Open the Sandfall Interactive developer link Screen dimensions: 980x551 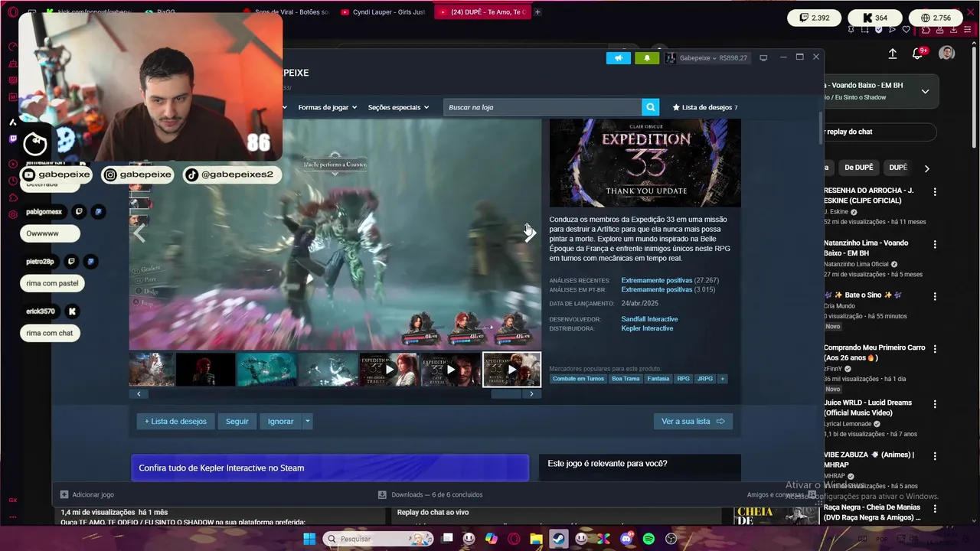click(x=649, y=319)
